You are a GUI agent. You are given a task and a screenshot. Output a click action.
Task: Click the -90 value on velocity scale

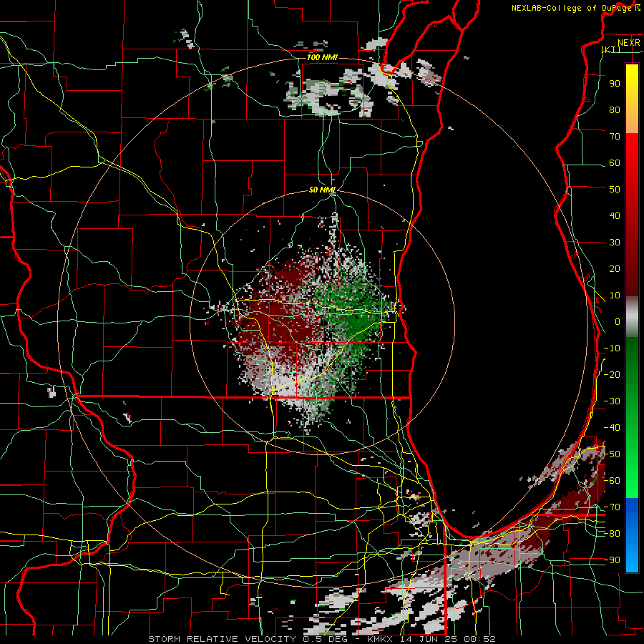612,560
